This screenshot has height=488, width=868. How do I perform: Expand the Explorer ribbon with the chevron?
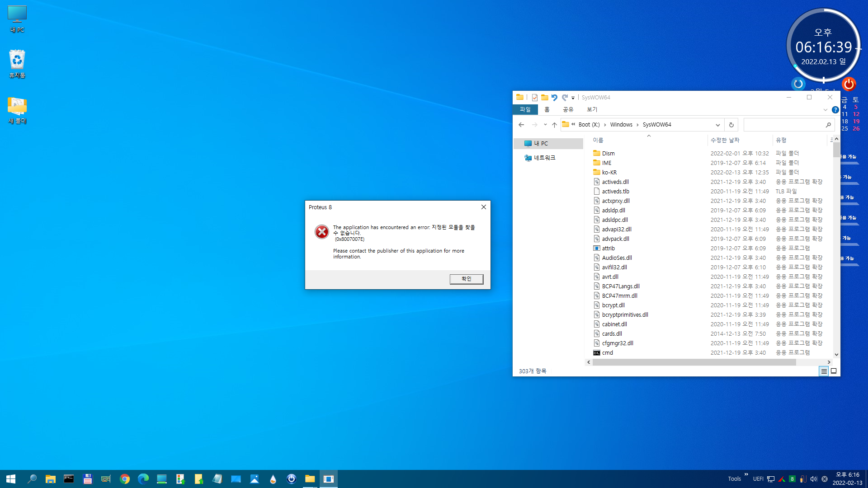[x=825, y=110]
